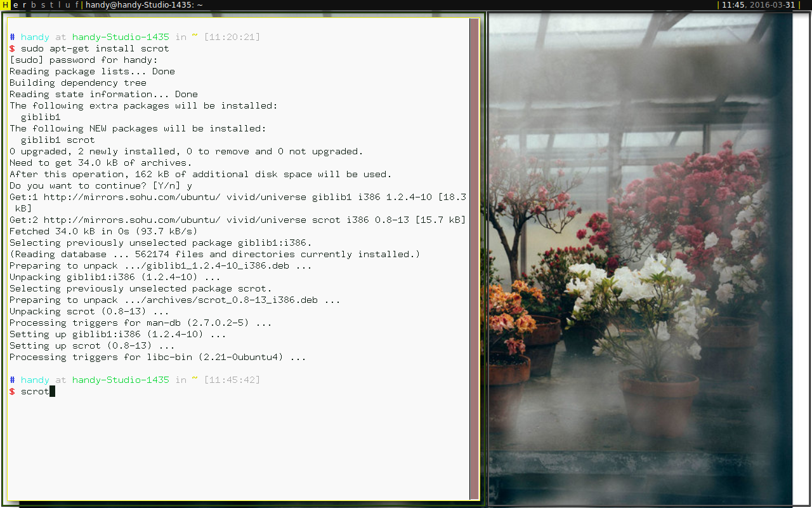Click the terminal's vertical scrollbar
The image size is (812, 508).
[474, 258]
